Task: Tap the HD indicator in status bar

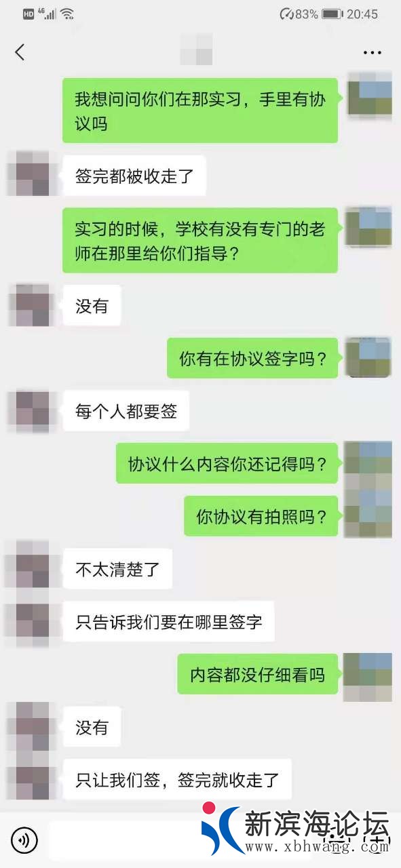Action: (28, 14)
